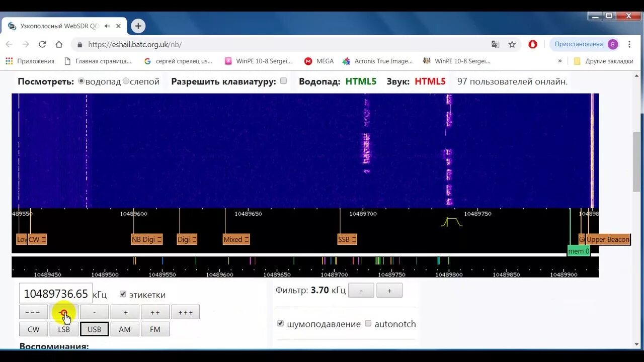Viewport: 644px width, 362px height.
Task: Toggle the шумоподавление noise reduction checkbox
Action: (x=281, y=323)
